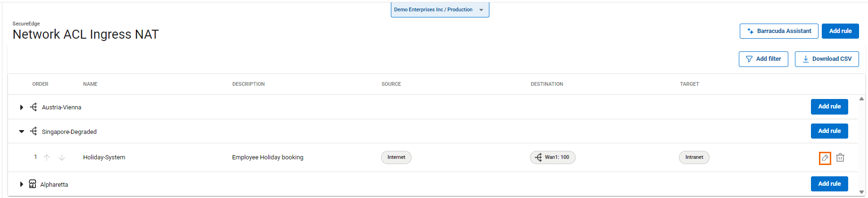Click the Wan1: 100 destination chip
This screenshot has width=868, height=198.
[552, 157]
